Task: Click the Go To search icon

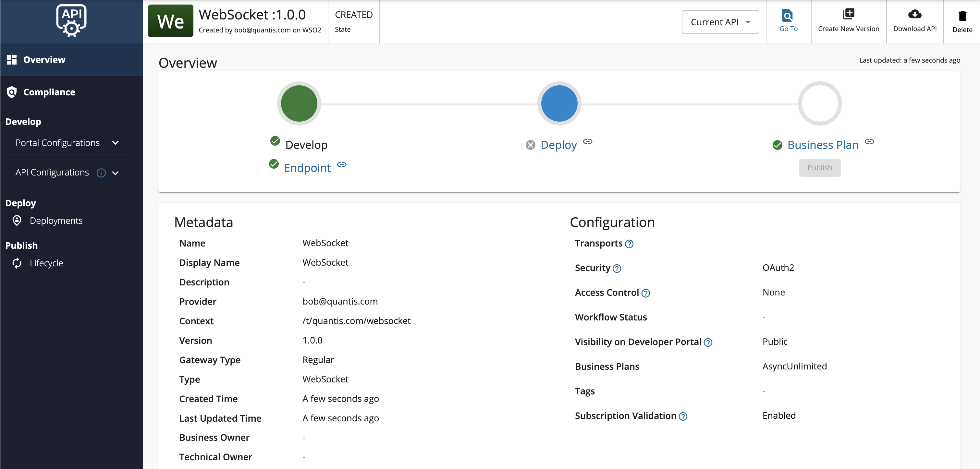Action: pyautogui.click(x=788, y=16)
